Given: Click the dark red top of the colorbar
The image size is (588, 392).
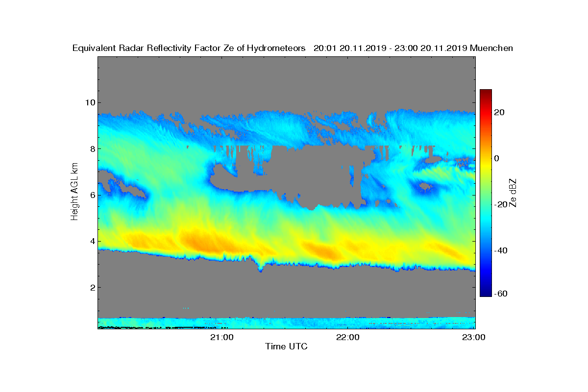Looking at the screenshot, I should click(486, 92).
